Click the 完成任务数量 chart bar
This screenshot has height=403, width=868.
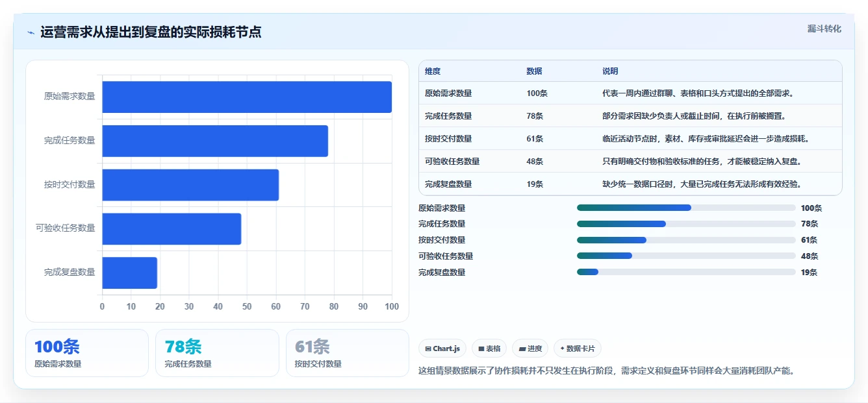(x=215, y=141)
